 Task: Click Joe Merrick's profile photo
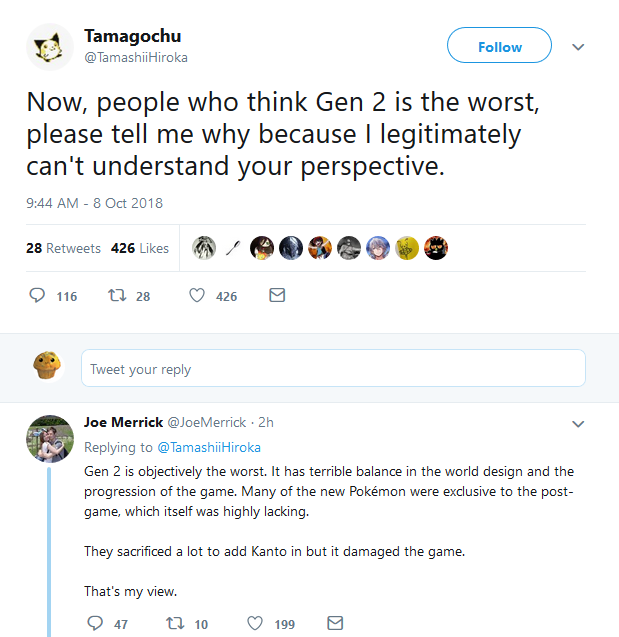point(50,439)
